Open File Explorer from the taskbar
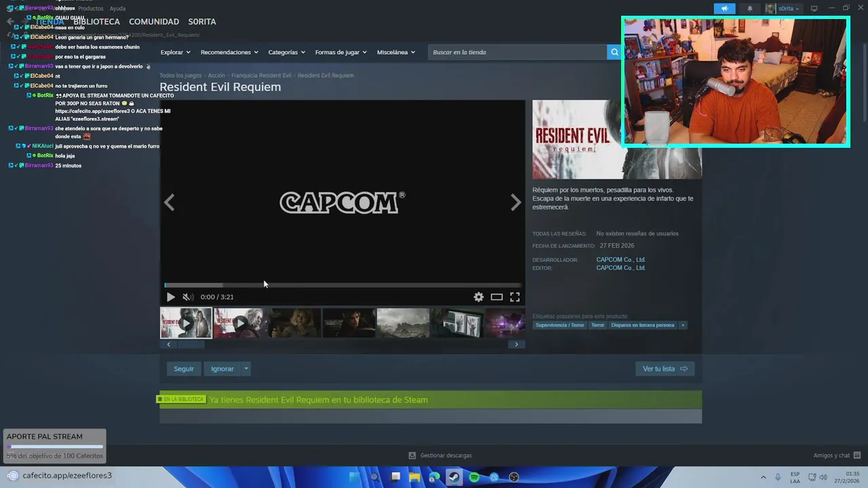868x488 pixels. (414, 477)
